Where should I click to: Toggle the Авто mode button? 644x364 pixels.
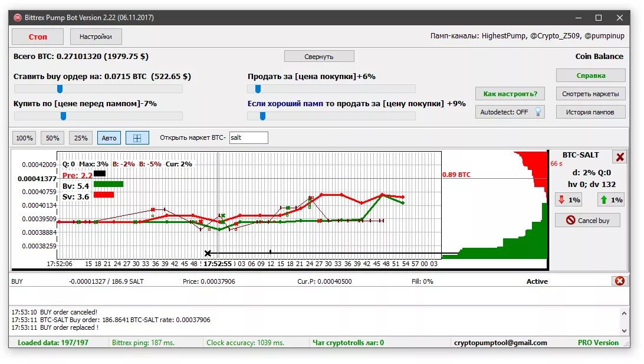tap(109, 138)
